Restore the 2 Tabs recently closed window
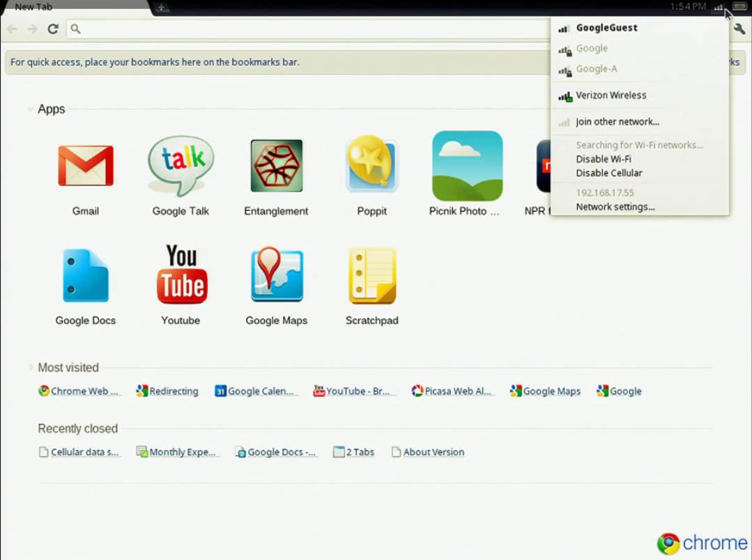This screenshot has height=560, width=752. [x=353, y=452]
